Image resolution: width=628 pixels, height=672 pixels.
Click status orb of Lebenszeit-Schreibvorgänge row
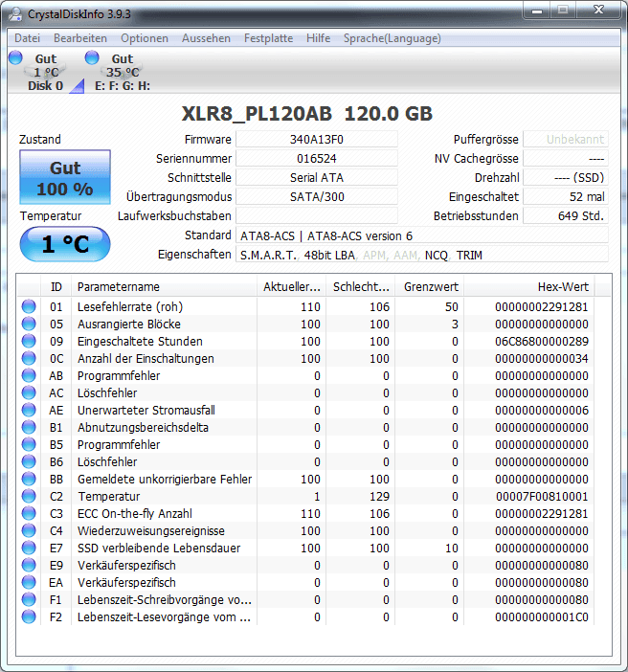click(x=29, y=599)
